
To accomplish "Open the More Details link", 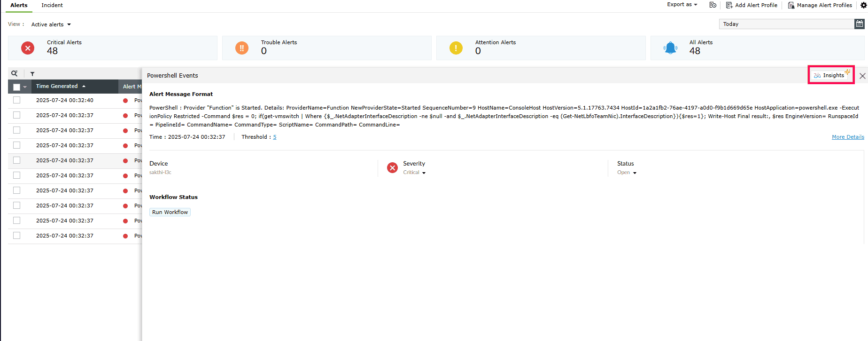I will (x=848, y=137).
